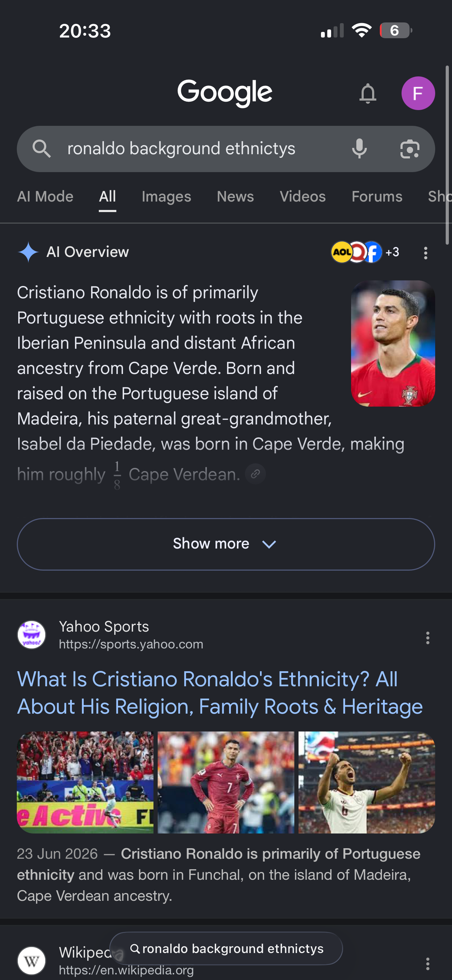
Task: Switch to the News tab
Action: pos(235,197)
